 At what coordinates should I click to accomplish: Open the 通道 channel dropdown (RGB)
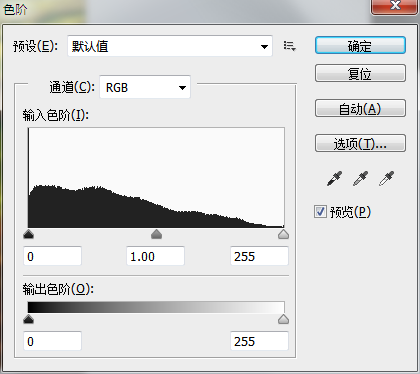pyautogui.click(x=145, y=87)
